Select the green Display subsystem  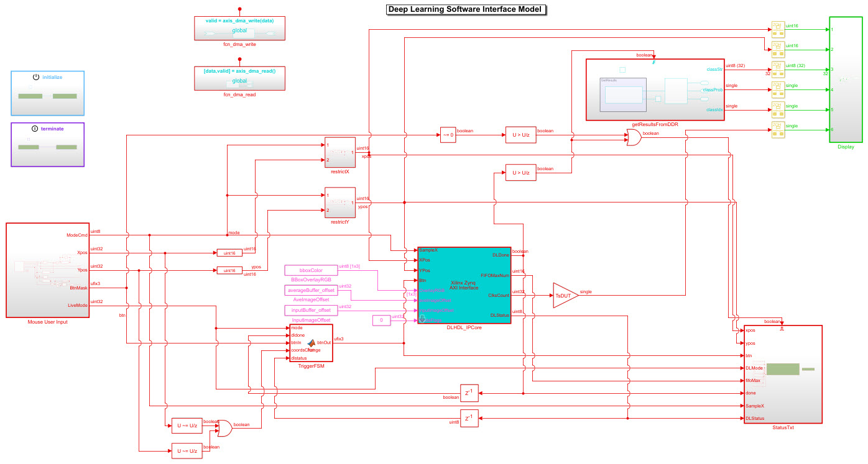(846, 80)
